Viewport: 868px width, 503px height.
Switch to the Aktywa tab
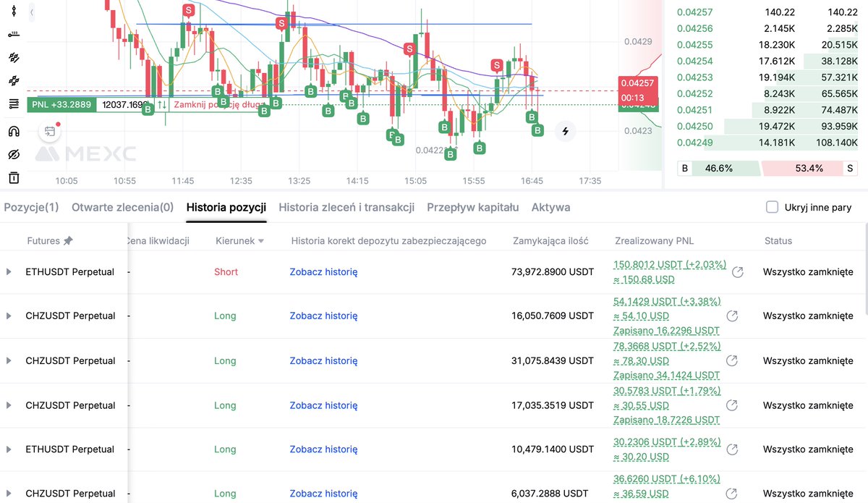(x=550, y=207)
